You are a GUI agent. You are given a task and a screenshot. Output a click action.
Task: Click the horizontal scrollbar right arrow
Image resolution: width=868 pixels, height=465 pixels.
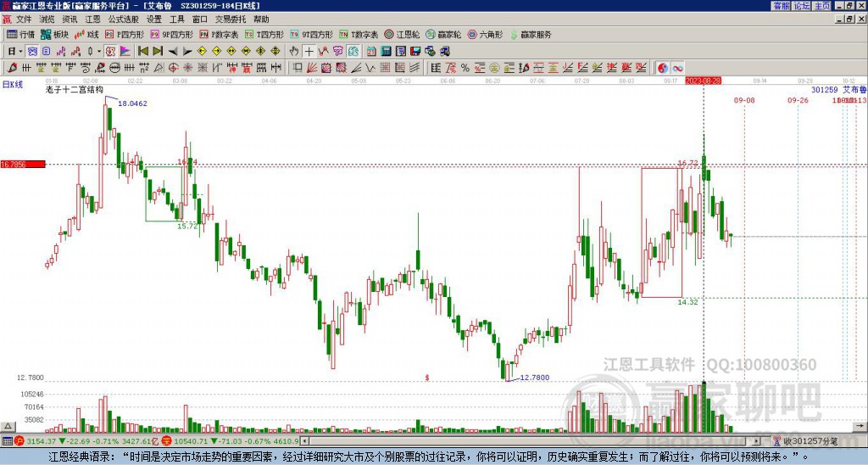[756, 441]
